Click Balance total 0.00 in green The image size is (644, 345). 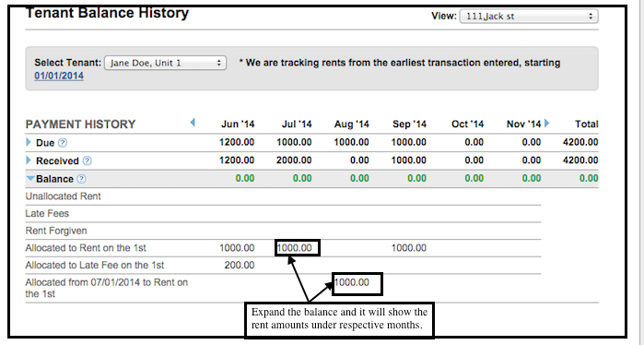click(589, 178)
